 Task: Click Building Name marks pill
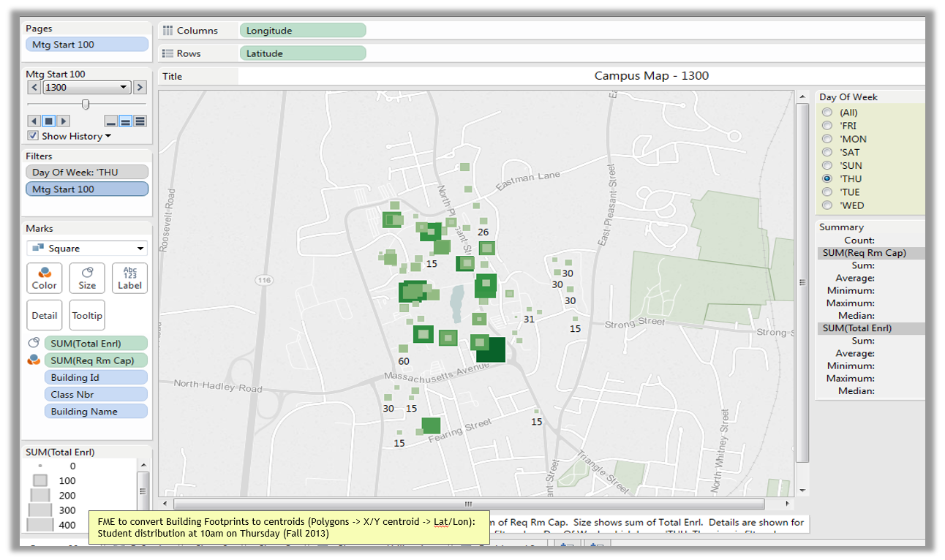(x=96, y=411)
